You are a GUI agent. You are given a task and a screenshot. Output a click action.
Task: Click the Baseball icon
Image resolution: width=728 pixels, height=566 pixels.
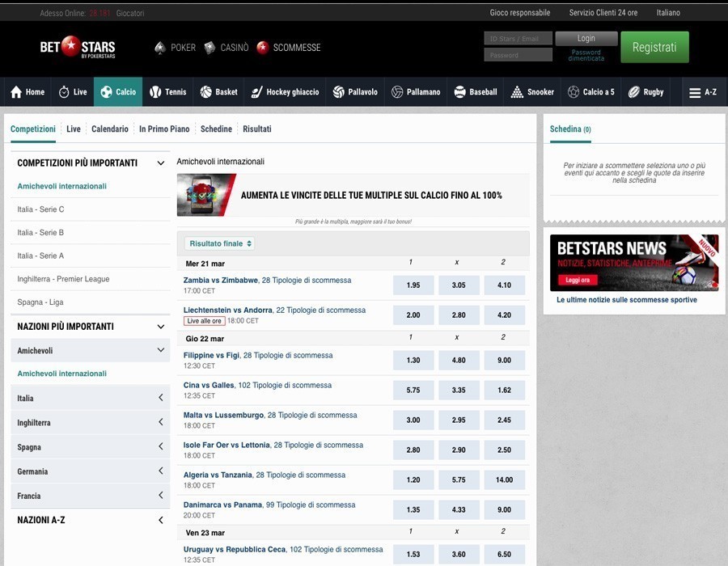coord(459,92)
